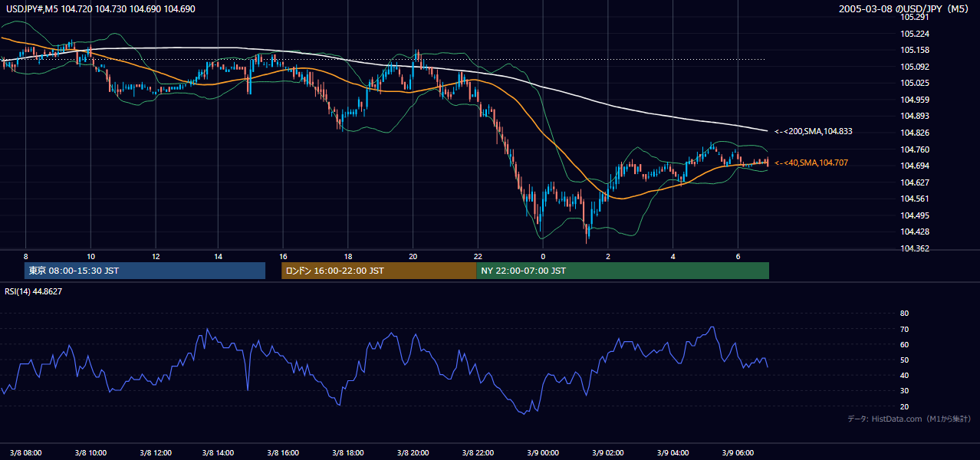Click the 3/8 16:00 bottom time label
980x460 pixels.
[284, 452]
